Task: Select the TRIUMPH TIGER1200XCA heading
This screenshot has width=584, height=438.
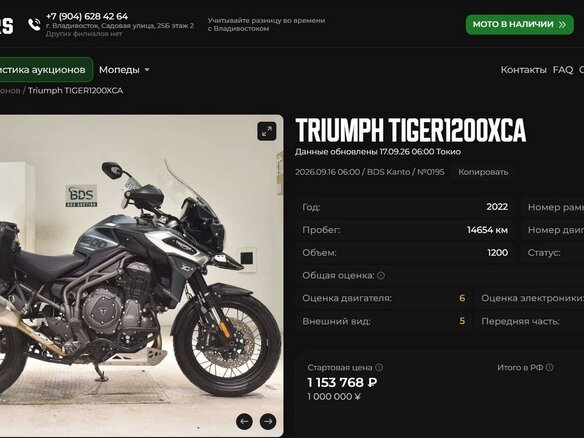Action: coord(410,130)
